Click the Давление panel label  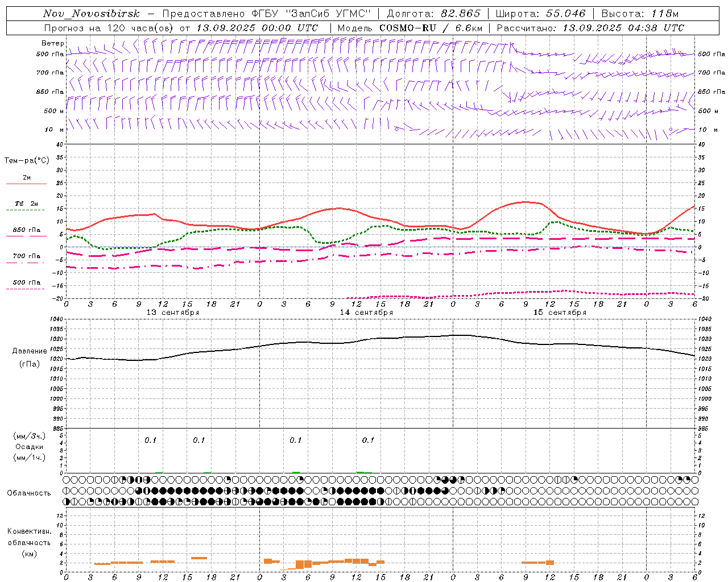(30, 351)
